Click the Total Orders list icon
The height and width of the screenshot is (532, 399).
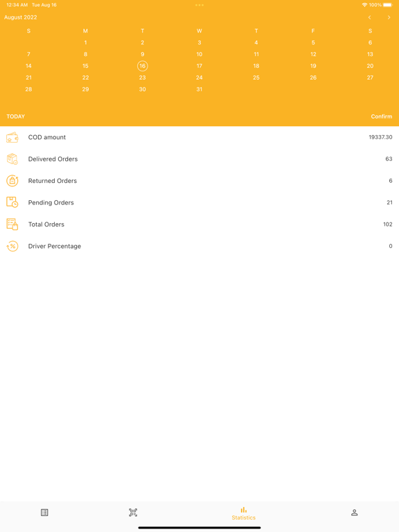point(12,224)
